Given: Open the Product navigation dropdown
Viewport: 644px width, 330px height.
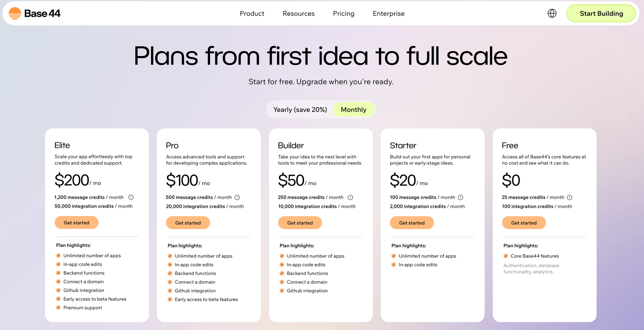Looking at the screenshot, I should [252, 14].
